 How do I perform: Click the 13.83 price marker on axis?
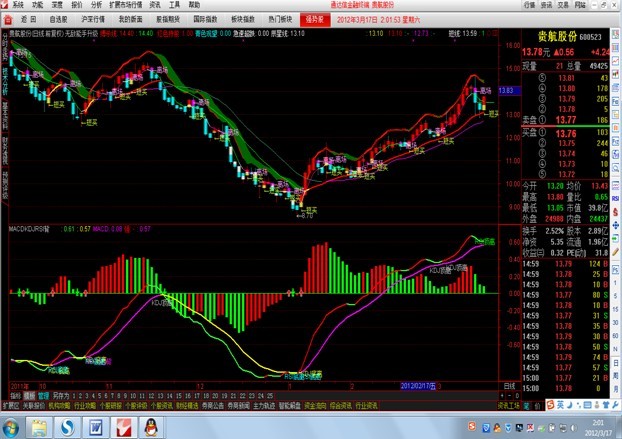tap(507, 91)
